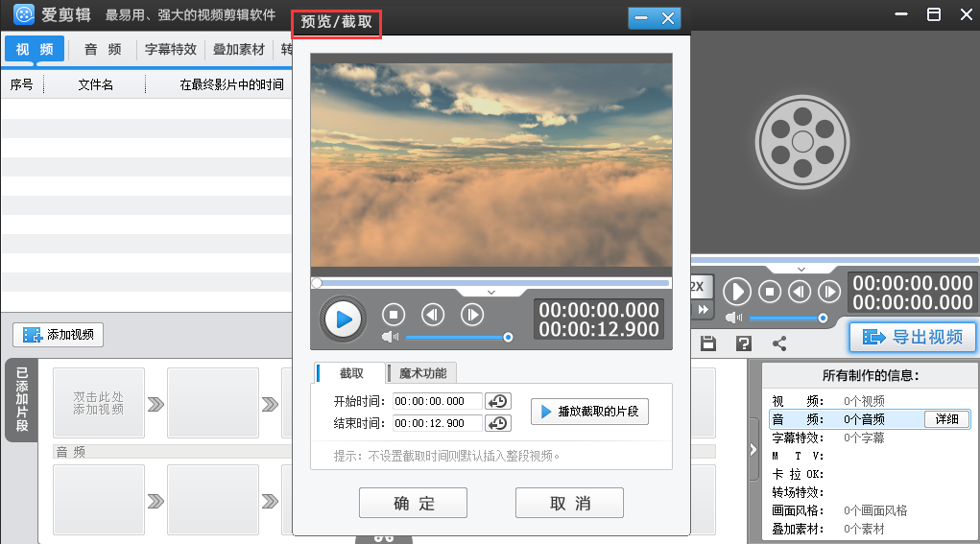Play video in main window player

[737, 291]
